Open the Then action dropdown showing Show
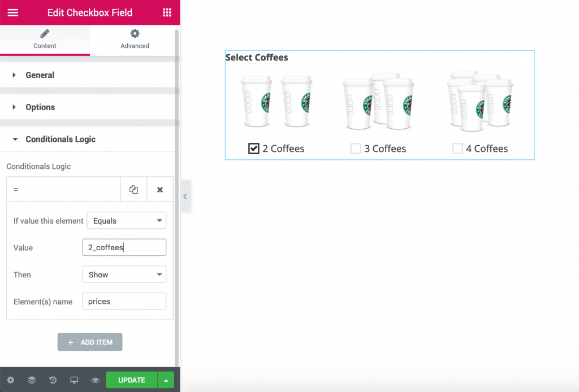579x392 pixels. tap(124, 274)
